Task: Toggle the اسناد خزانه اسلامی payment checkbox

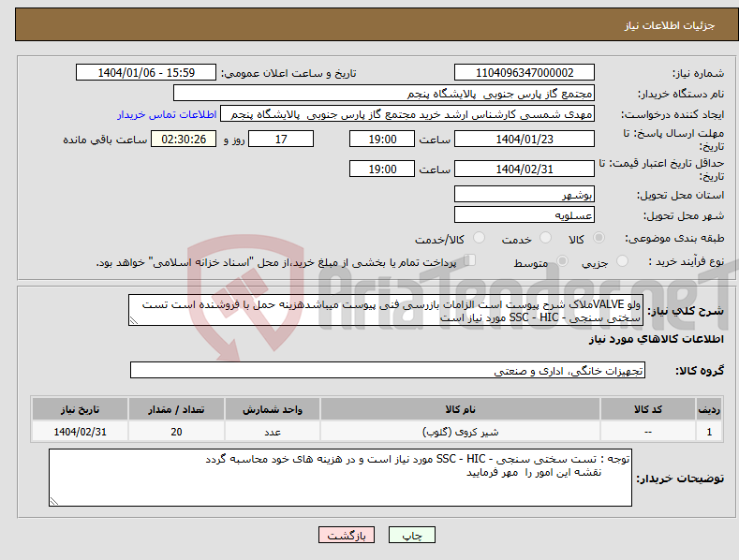Action: point(470,260)
